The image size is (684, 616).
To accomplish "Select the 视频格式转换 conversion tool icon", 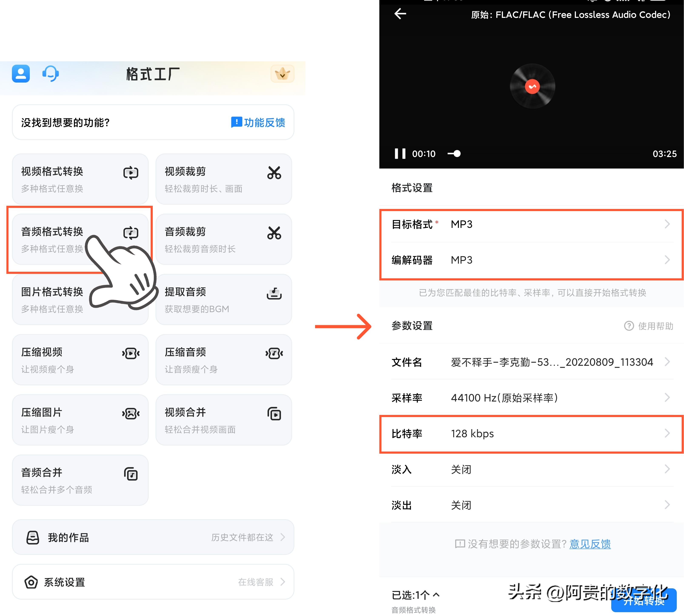I will click(x=131, y=173).
